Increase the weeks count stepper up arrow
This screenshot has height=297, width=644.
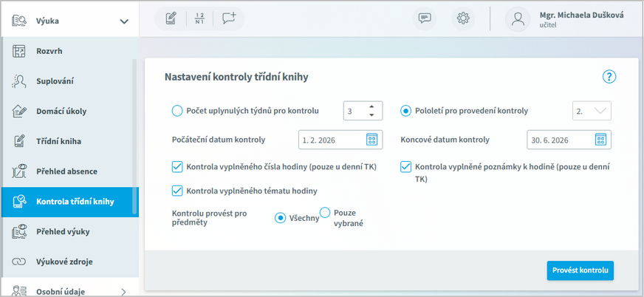click(x=371, y=106)
